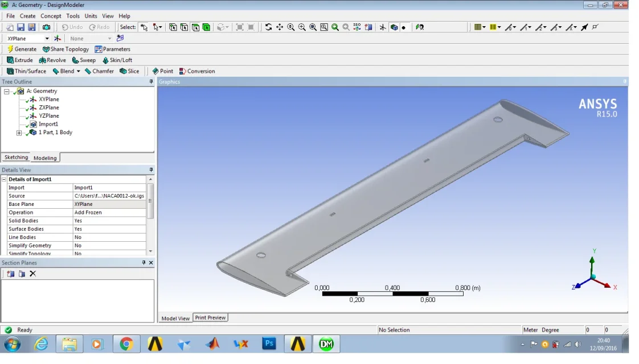Click the New Plane icon
639x364 pixels.
[x=58, y=39]
